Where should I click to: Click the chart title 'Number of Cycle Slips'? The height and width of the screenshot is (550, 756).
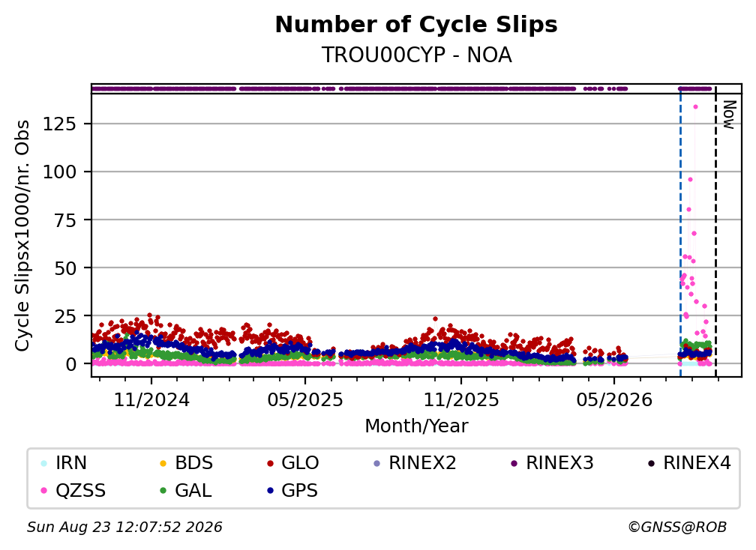[416, 25]
